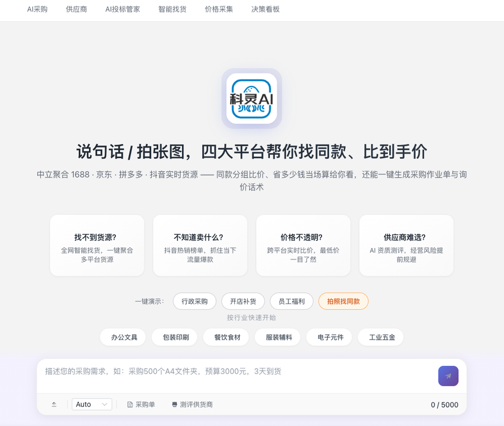
Task: Go to the 智能找货 tab
Action: (x=172, y=10)
